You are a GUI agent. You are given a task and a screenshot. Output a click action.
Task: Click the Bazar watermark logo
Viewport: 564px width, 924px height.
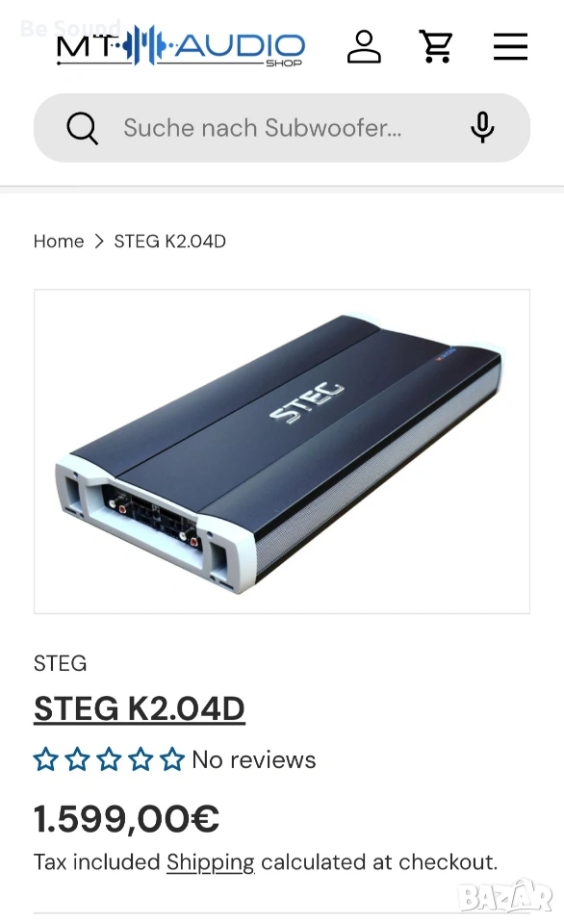pyautogui.click(x=505, y=897)
